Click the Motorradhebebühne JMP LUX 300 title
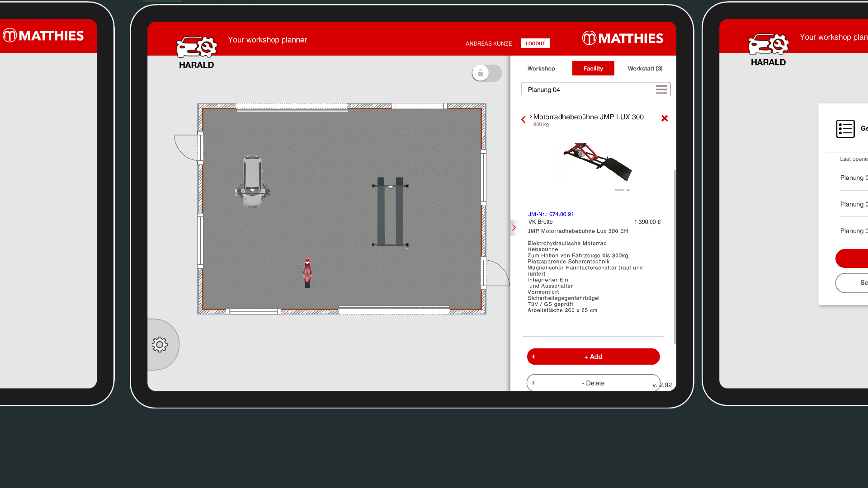This screenshot has height=488, width=868. [589, 117]
